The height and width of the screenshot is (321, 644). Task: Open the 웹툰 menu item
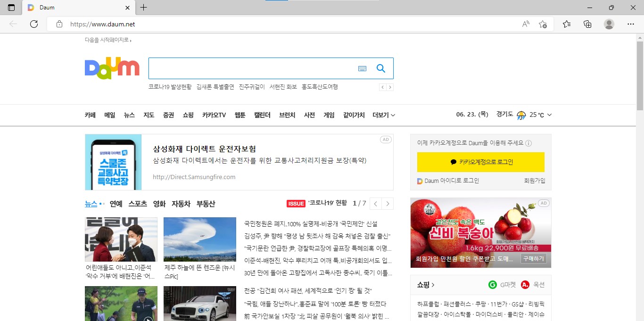(x=240, y=115)
